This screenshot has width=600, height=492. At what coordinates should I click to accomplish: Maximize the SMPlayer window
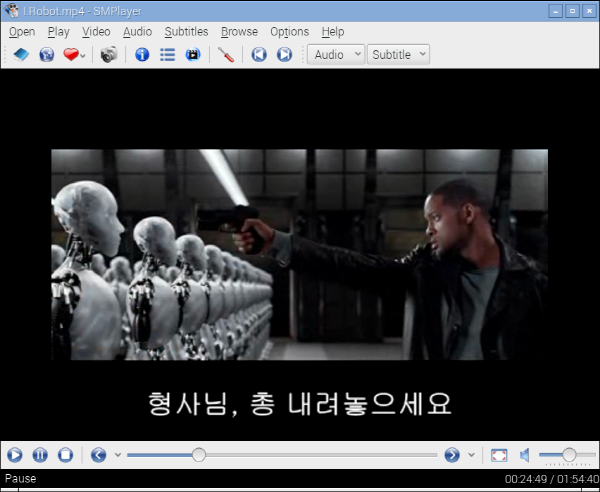[572, 11]
